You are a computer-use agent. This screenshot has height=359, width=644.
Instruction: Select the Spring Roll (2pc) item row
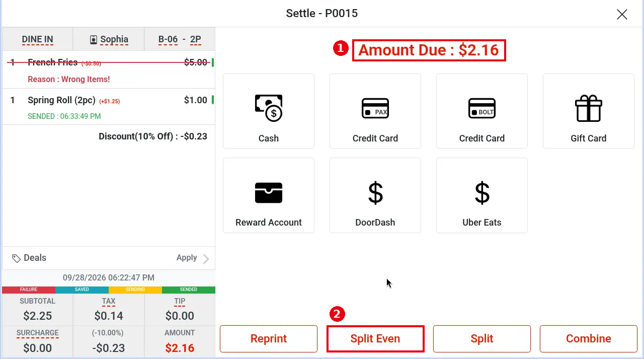[109, 107]
